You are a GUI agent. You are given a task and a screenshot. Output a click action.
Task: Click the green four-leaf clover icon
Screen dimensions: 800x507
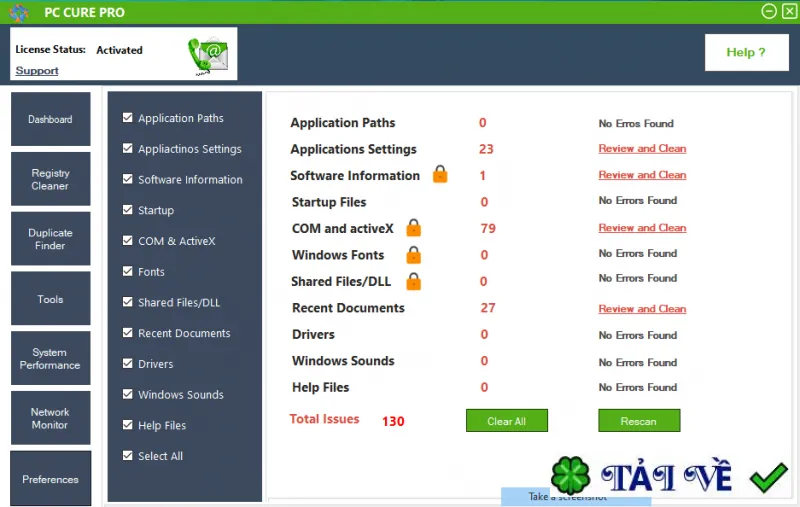pos(570,476)
